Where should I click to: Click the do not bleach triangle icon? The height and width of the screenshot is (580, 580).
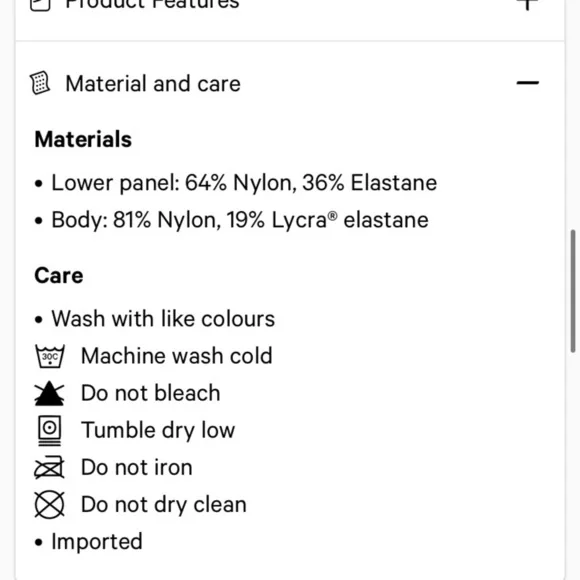click(49, 394)
